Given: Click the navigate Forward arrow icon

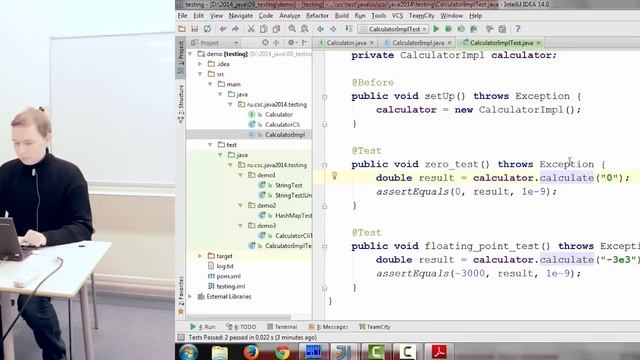Looking at the screenshot, I should click(x=333, y=29).
